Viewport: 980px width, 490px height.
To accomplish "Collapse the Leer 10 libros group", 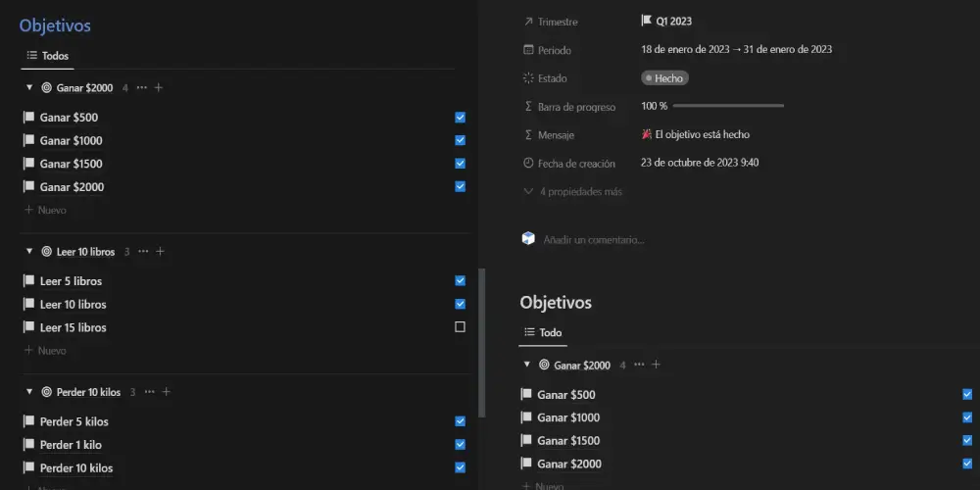I will (29, 252).
